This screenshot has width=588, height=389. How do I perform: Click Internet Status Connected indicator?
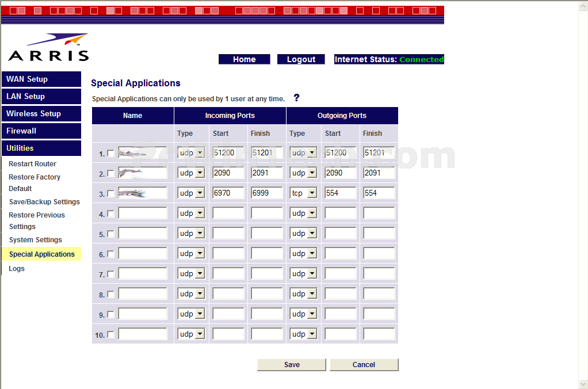[390, 59]
